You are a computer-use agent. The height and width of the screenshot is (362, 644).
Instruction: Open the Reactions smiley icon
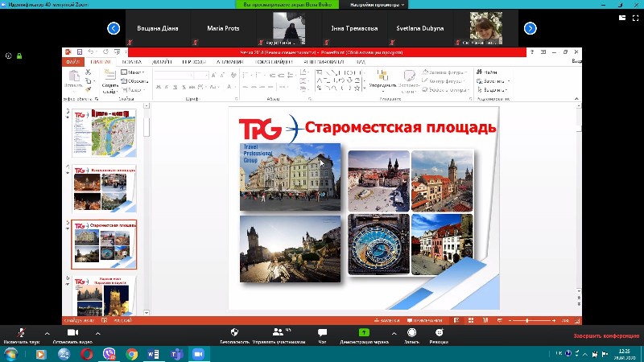tap(439, 332)
